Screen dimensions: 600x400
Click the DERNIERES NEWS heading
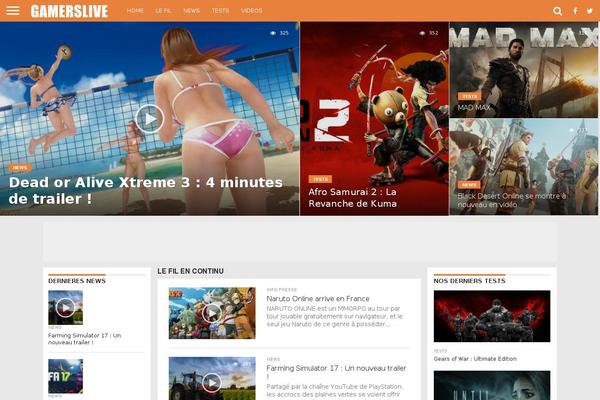pos(77,281)
